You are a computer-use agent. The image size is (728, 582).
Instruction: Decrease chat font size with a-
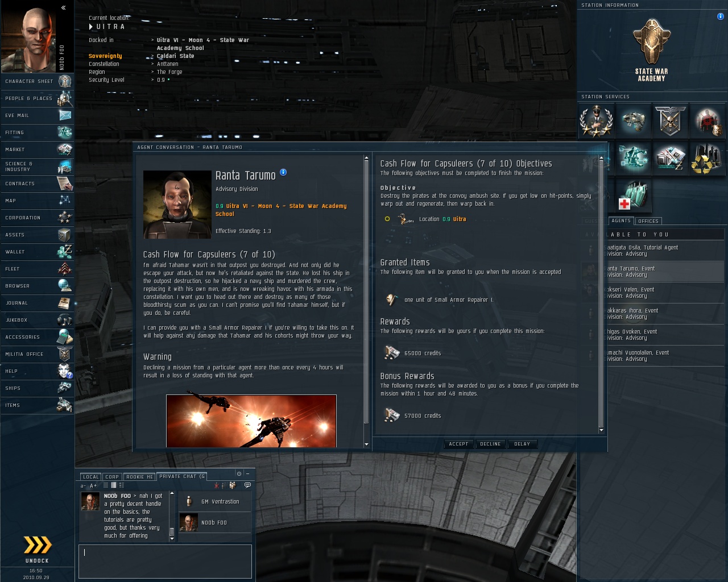click(84, 486)
